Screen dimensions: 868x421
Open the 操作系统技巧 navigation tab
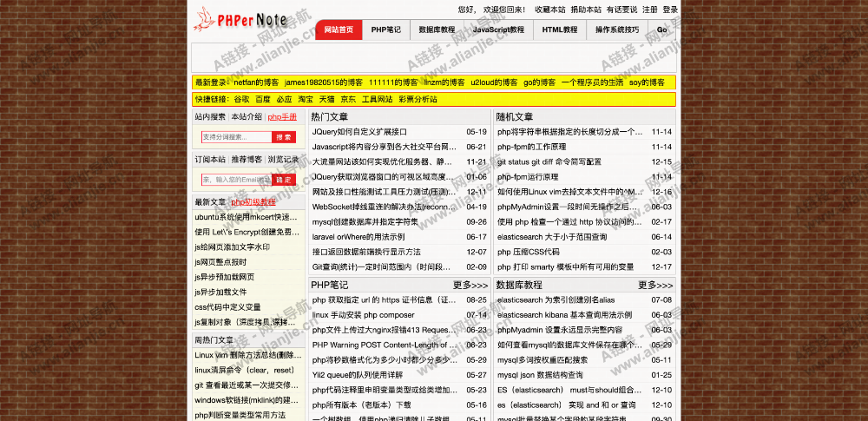pyautogui.click(x=616, y=30)
